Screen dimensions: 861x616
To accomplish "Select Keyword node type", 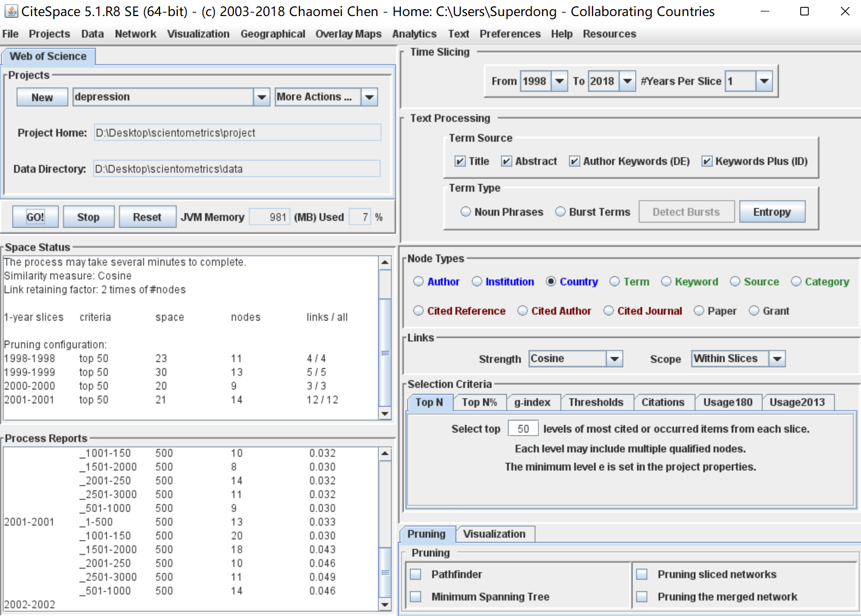I will click(x=666, y=281).
